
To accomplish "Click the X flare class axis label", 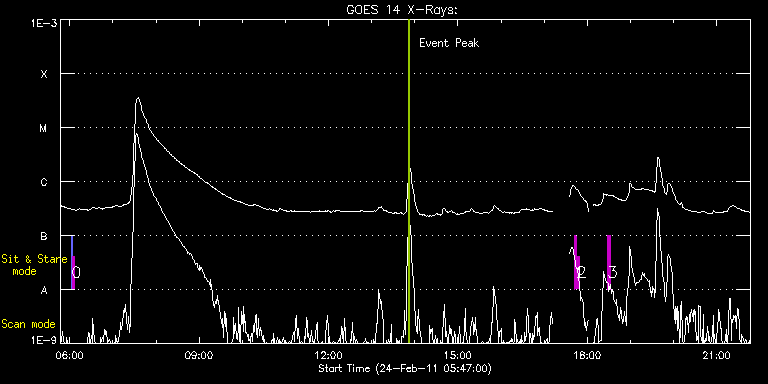I will click(x=44, y=74).
